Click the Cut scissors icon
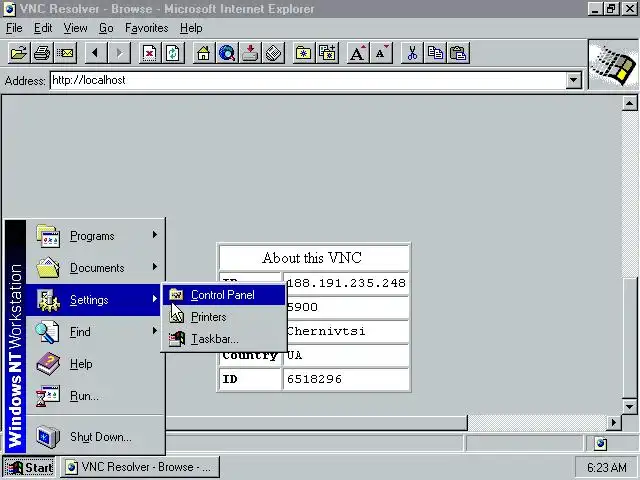 point(412,53)
